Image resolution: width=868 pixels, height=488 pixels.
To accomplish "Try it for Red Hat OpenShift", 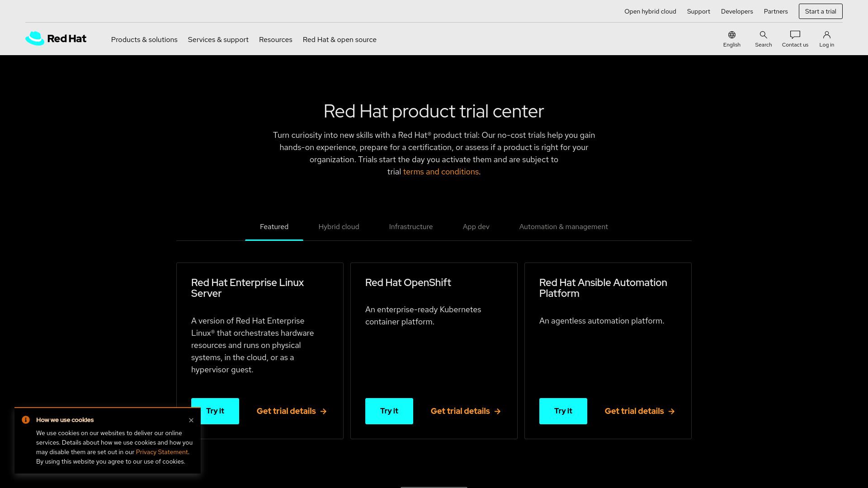I will pos(389,411).
